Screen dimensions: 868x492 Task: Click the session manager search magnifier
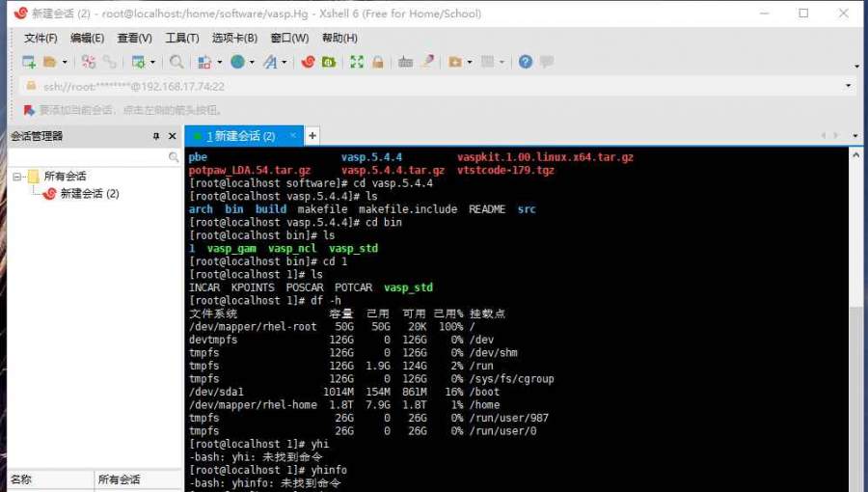coord(174,157)
